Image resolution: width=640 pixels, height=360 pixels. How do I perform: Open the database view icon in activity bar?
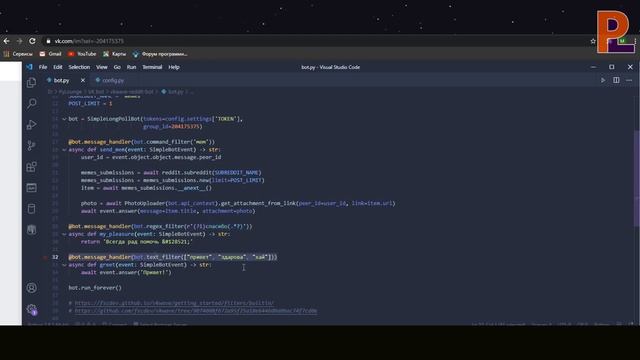click(x=31, y=209)
